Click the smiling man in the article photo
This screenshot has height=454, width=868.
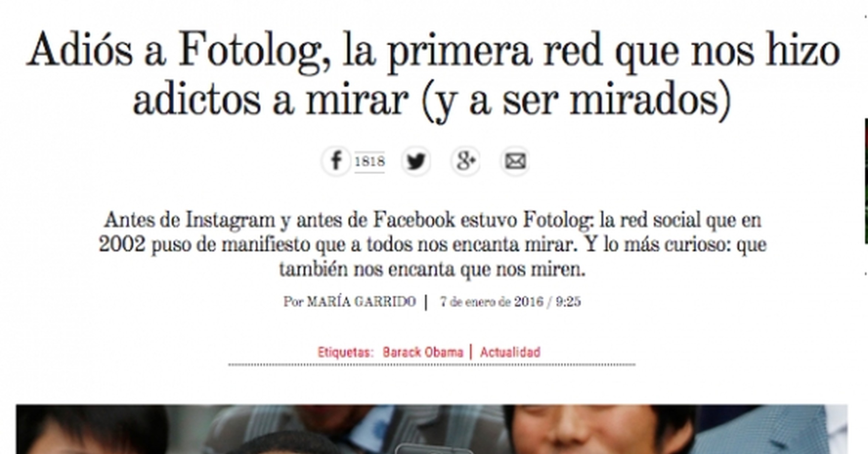(598, 429)
